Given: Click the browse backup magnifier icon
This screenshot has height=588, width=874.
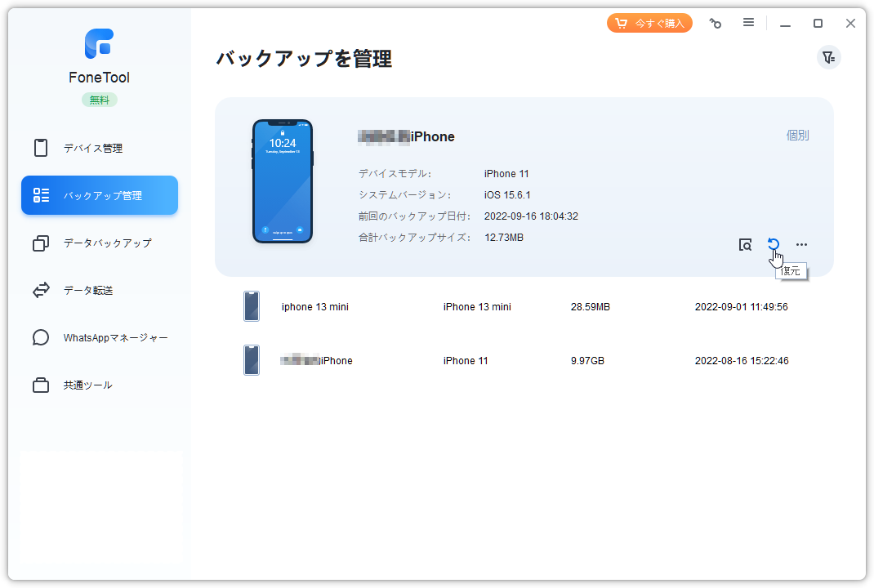Looking at the screenshot, I should tap(745, 244).
